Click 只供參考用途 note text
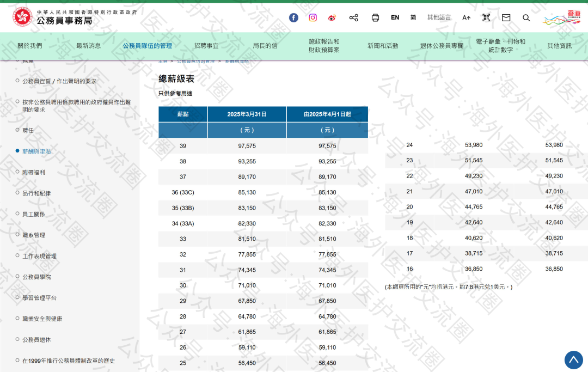Screen dimensions: 588x372 [175, 93]
